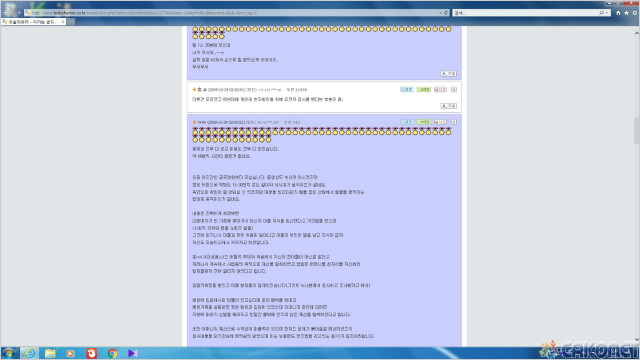Expand the search provider dropdown arrow

click(x=607, y=13)
